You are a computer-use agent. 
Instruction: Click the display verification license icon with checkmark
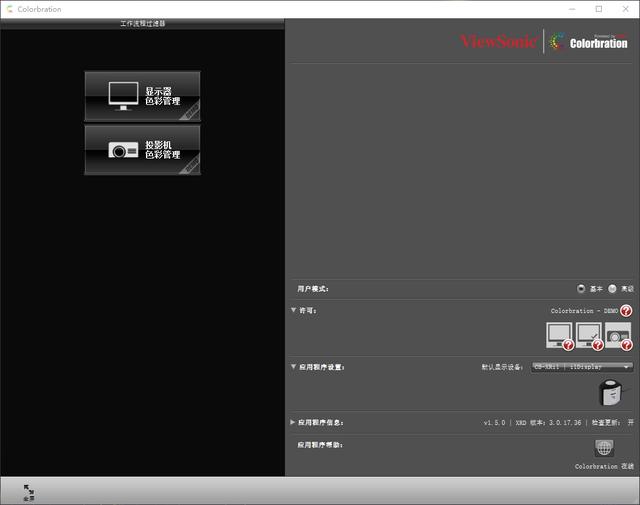click(x=589, y=336)
